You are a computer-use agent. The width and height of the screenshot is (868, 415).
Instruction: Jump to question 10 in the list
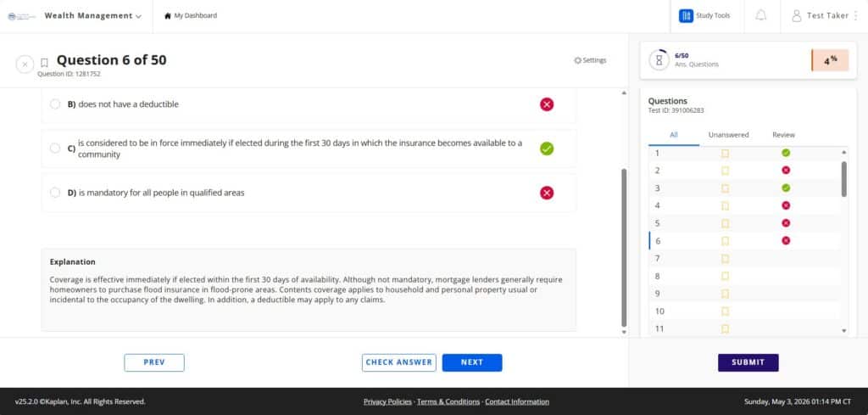[x=659, y=311]
